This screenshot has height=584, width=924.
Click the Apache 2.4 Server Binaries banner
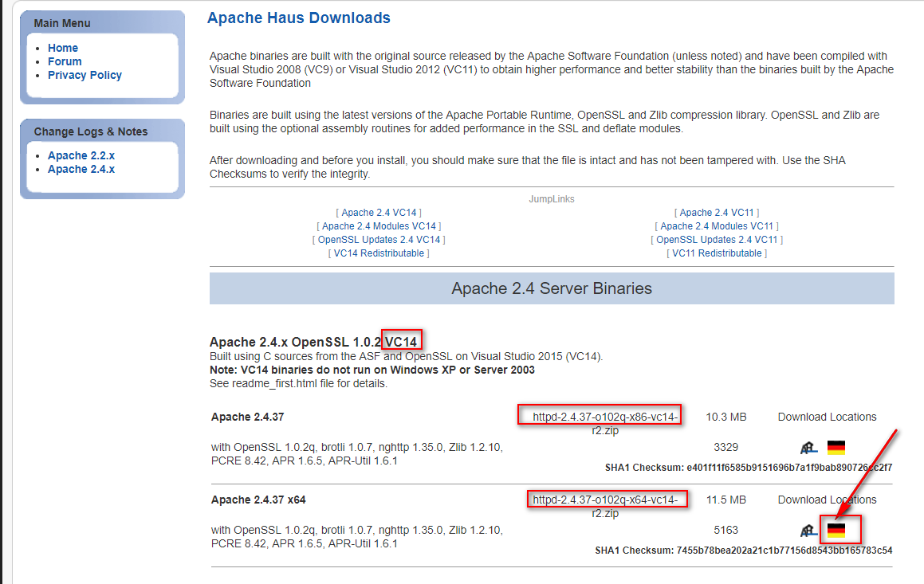(x=552, y=288)
